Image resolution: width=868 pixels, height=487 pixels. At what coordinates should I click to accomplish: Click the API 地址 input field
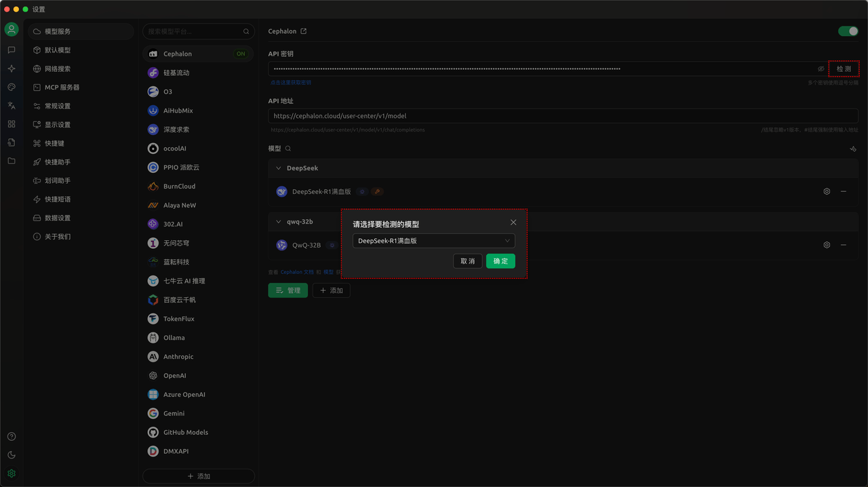click(563, 116)
